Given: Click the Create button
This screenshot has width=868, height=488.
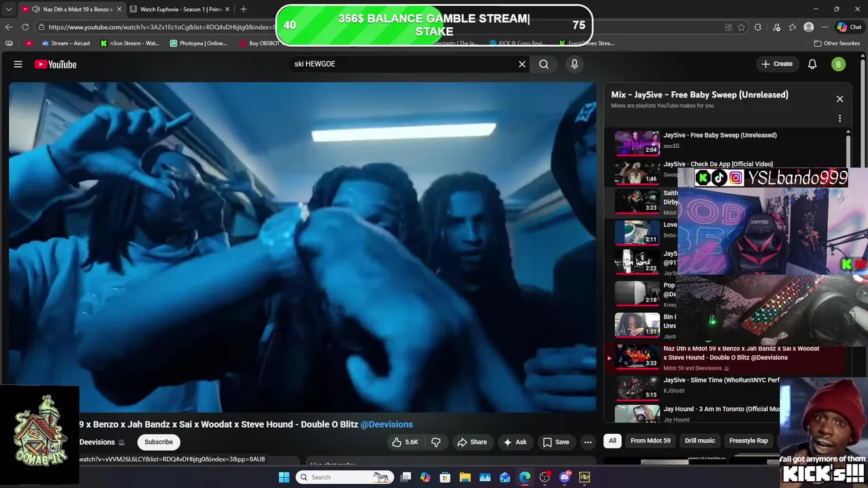Looking at the screenshot, I should [777, 64].
